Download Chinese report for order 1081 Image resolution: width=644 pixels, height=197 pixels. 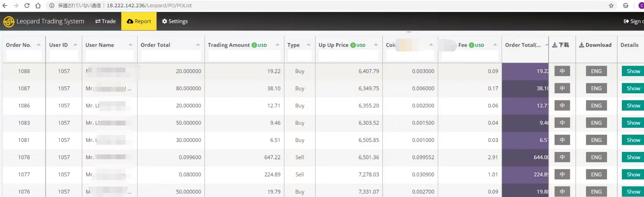tap(562, 140)
